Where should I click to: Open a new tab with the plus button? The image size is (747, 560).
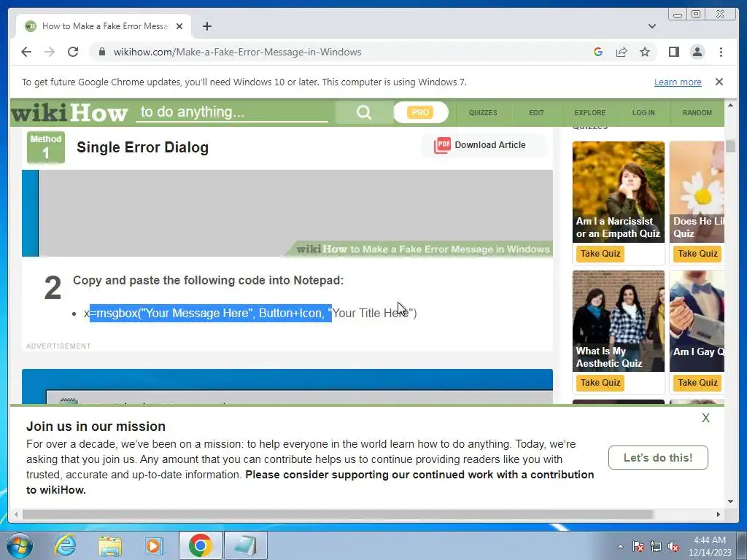coord(206,26)
